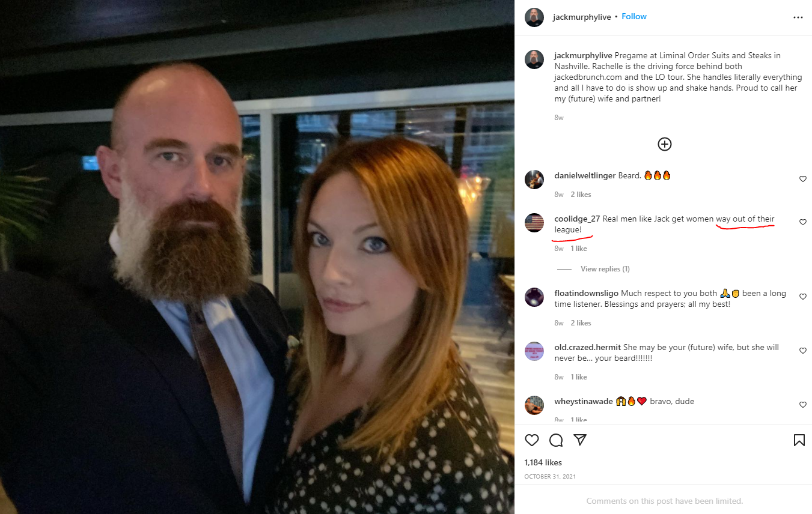812x514 pixels.
Task: Open the three-dot more options menu
Action: pos(798,17)
